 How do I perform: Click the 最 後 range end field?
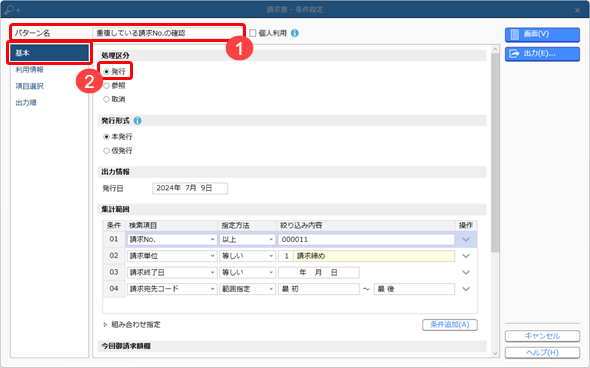(x=414, y=289)
